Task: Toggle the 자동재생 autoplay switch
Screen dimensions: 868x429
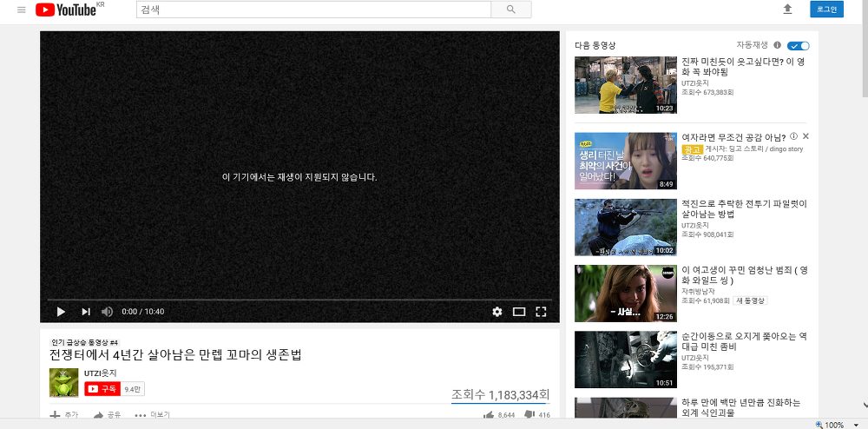Action: 799,45
